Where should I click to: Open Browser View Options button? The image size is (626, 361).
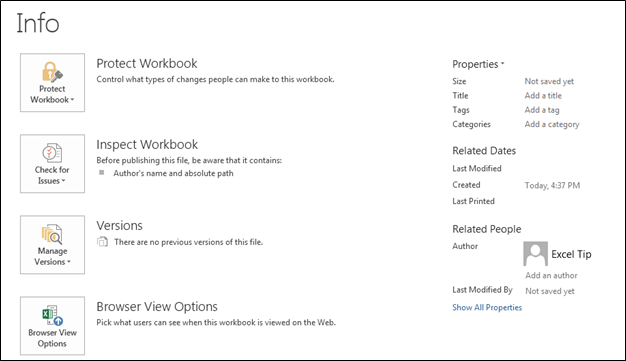52,325
